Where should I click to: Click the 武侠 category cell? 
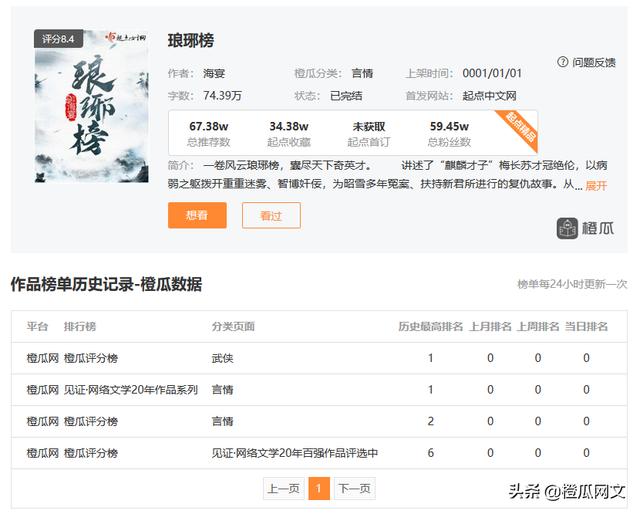pos(222,358)
